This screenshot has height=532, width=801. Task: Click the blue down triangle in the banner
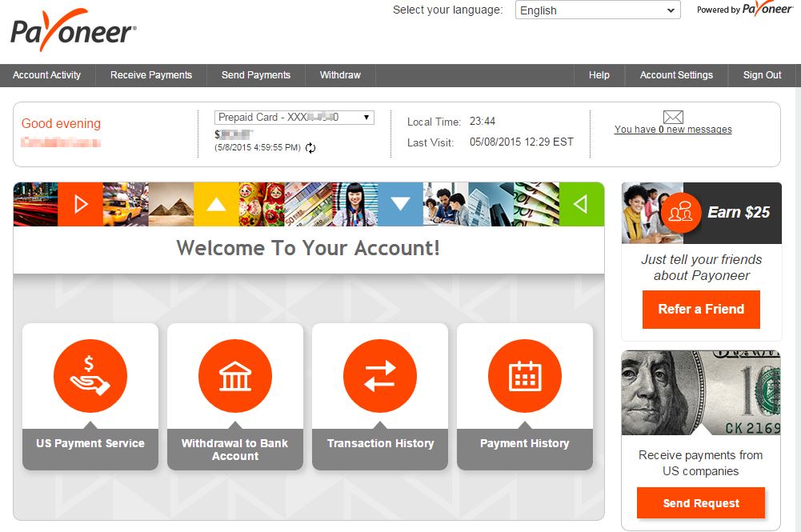(401, 204)
